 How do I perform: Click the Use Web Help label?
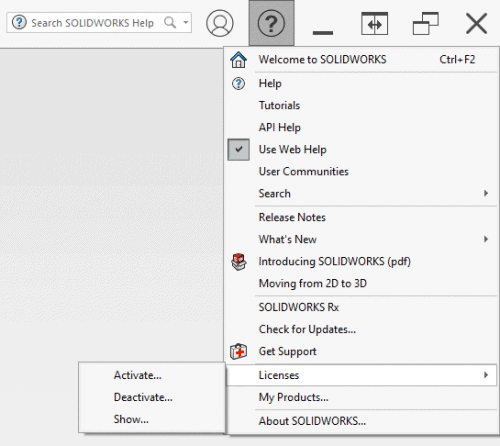pyautogui.click(x=293, y=150)
